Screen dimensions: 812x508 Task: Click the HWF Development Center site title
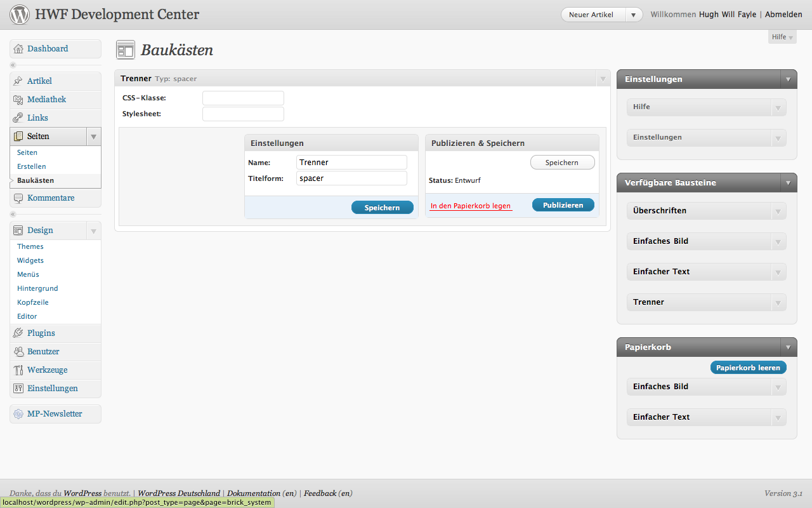point(117,14)
